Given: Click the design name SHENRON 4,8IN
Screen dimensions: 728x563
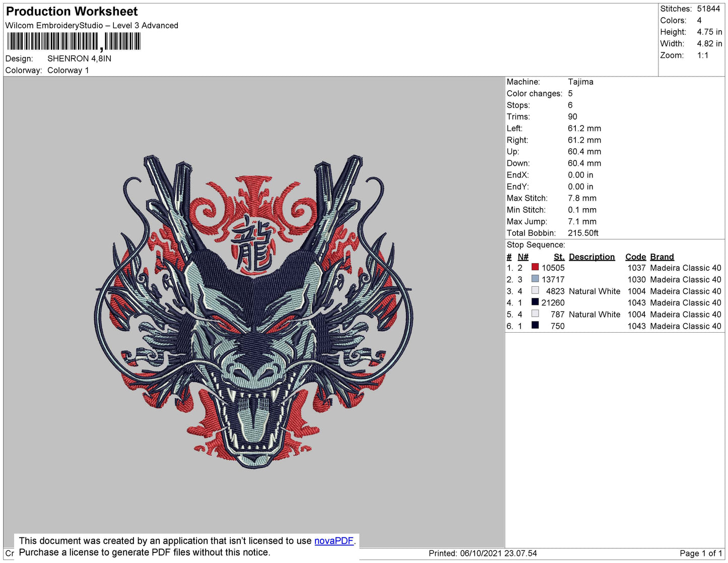Looking at the screenshot, I should 79,58.
